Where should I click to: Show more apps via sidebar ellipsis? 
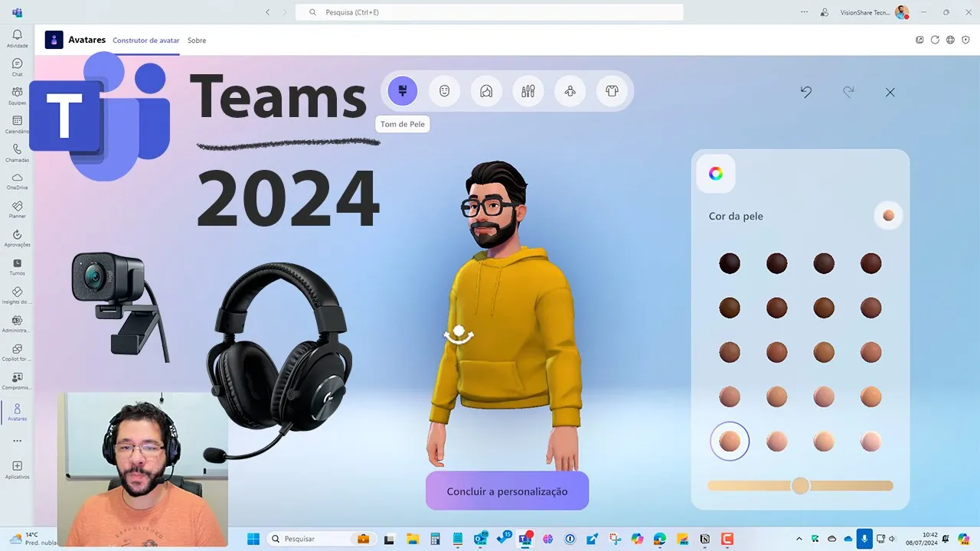coord(17,441)
